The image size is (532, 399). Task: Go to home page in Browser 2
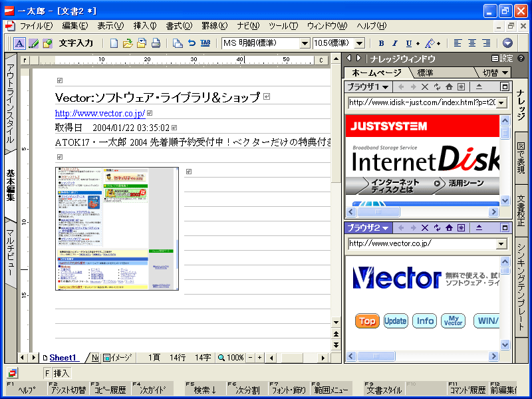point(450,227)
